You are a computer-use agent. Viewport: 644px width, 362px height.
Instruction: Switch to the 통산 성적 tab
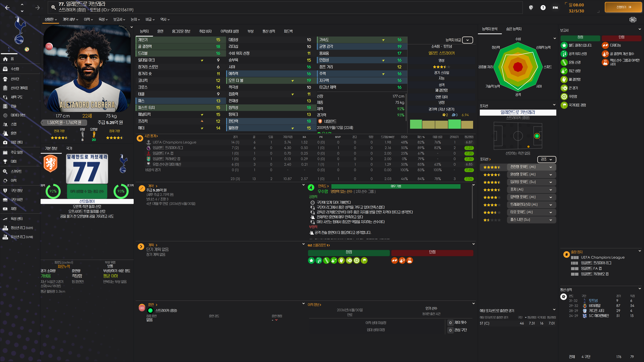pyautogui.click(x=269, y=31)
